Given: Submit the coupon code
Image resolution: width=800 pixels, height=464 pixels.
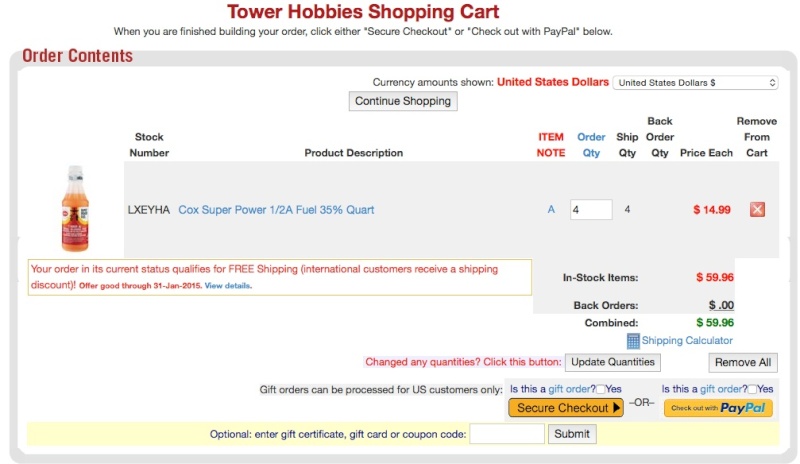Looking at the screenshot, I should pos(572,434).
